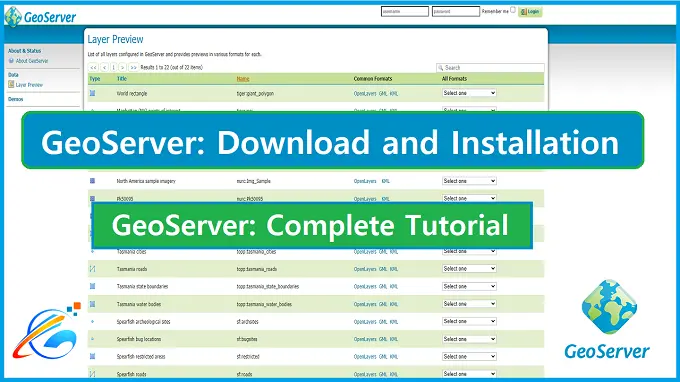The width and height of the screenshot is (680, 382).
Task: Click the 'sf:bugsites' name cell
Action: (x=247, y=340)
